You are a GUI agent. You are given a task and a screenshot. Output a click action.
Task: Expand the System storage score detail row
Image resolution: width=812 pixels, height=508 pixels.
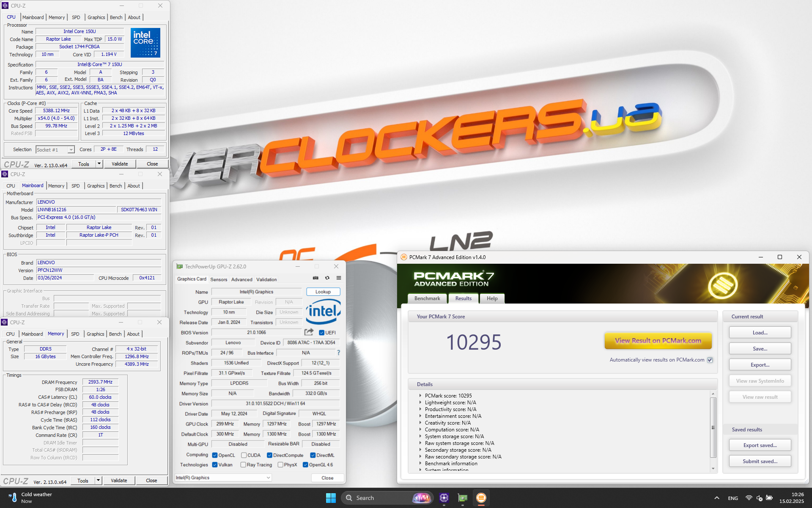[420, 436]
